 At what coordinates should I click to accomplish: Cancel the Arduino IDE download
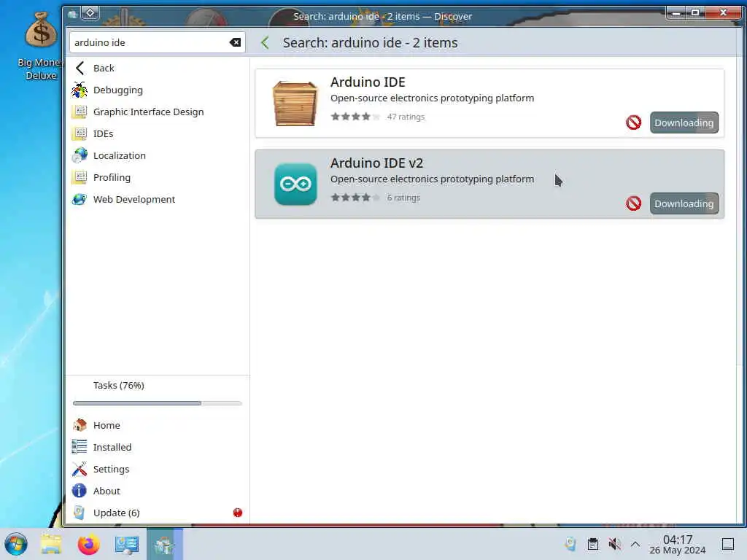pyautogui.click(x=633, y=122)
